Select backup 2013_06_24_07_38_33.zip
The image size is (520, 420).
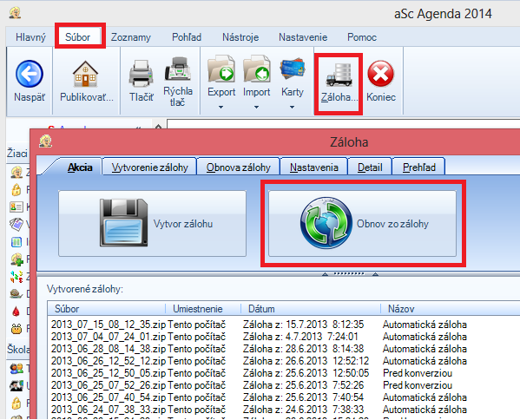coord(109,410)
